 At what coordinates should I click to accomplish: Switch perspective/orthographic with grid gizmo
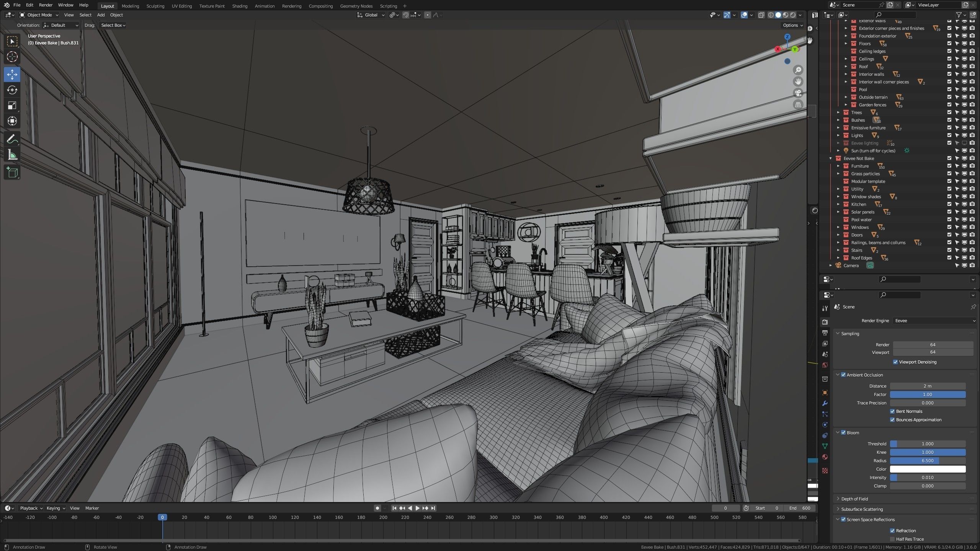tap(798, 104)
